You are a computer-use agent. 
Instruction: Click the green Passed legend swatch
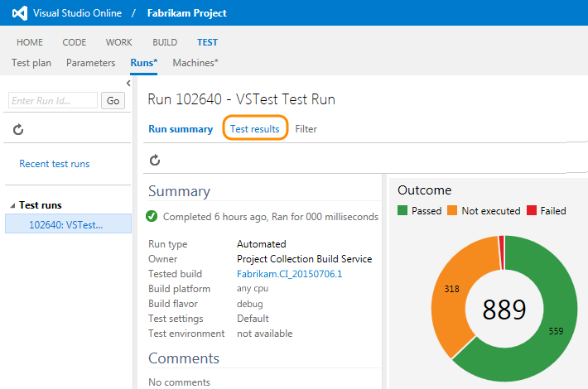pos(402,211)
